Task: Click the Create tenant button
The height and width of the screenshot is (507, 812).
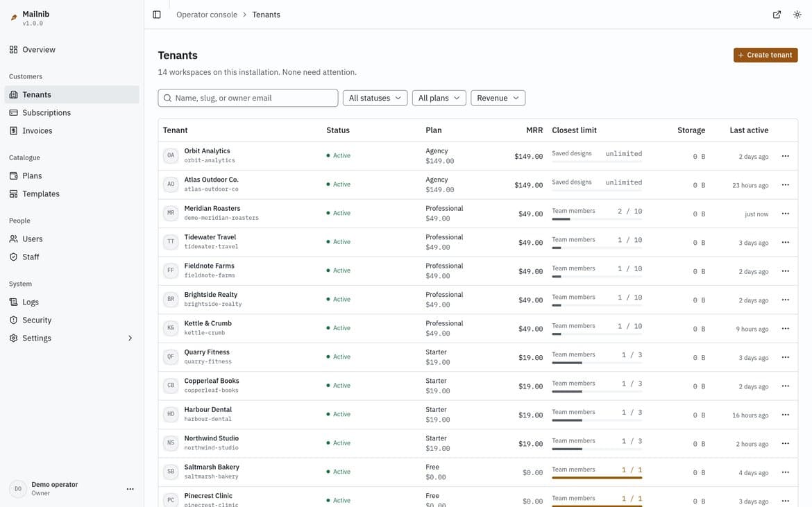Action: [765, 55]
